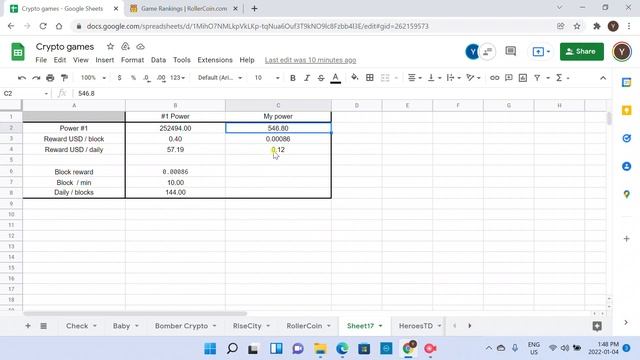Switch to the HeroesTD sheet tab
Viewport: 640px width, 360px height.
point(416,326)
